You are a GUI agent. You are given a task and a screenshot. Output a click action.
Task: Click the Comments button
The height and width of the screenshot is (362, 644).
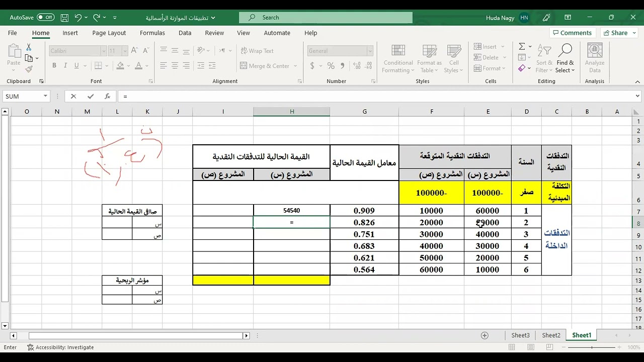coord(573,33)
